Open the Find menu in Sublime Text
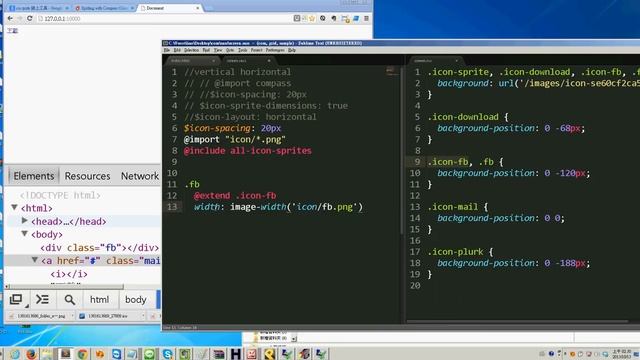 (x=206, y=50)
